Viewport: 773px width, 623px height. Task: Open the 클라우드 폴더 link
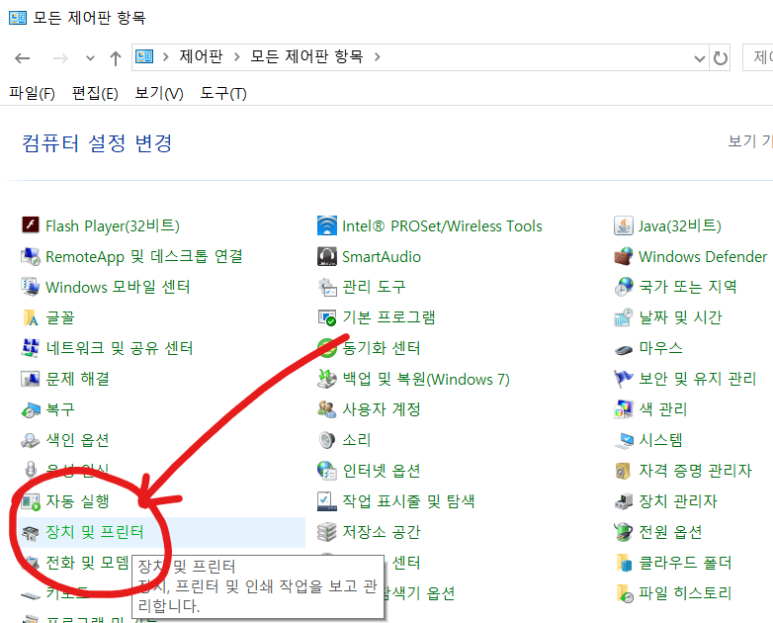tap(685, 562)
